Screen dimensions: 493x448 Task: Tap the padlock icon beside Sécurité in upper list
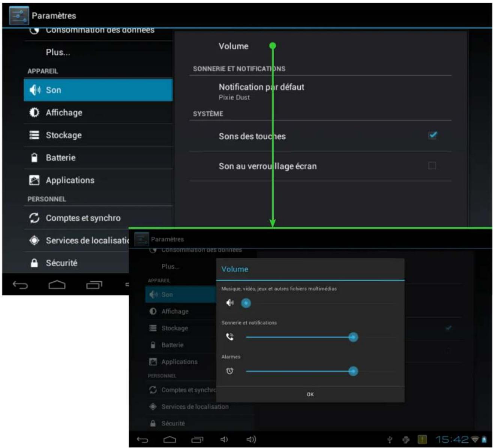[x=34, y=263]
